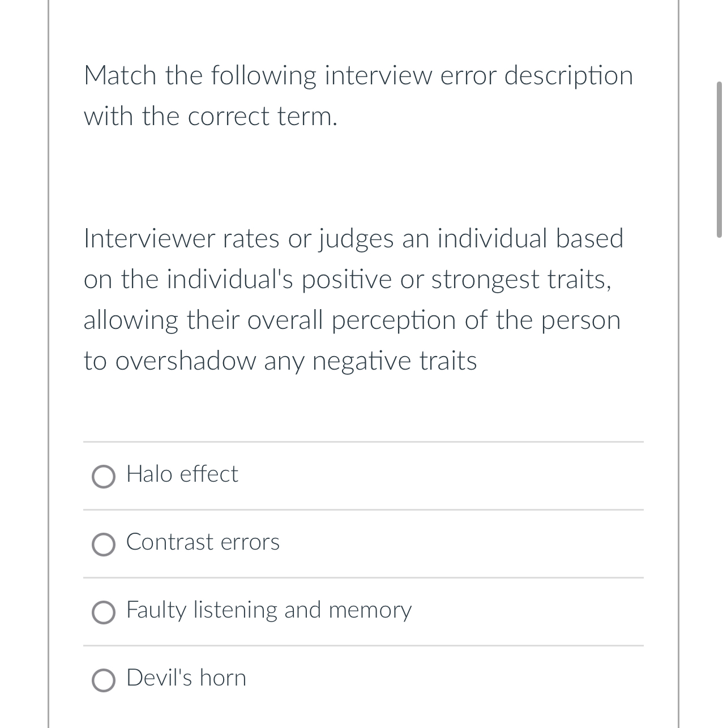Click the interviewer error description paragraph
The image size is (727, 728).
pos(353,299)
